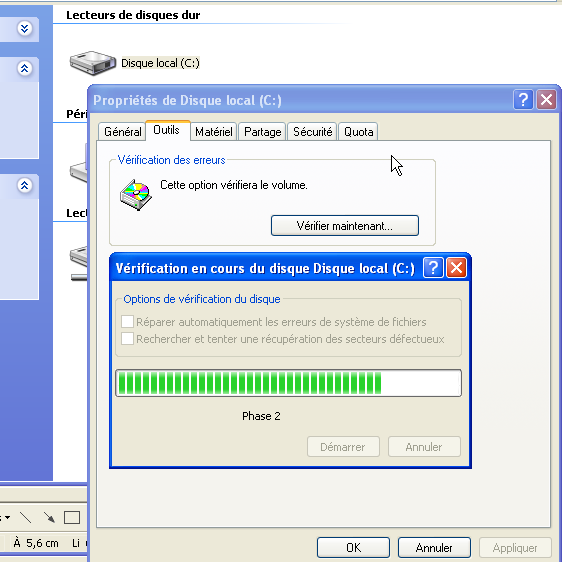This screenshot has height=562, width=562.
Task: Collapse the third sidebar panel chevron
Action: pyautogui.click(x=24, y=185)
